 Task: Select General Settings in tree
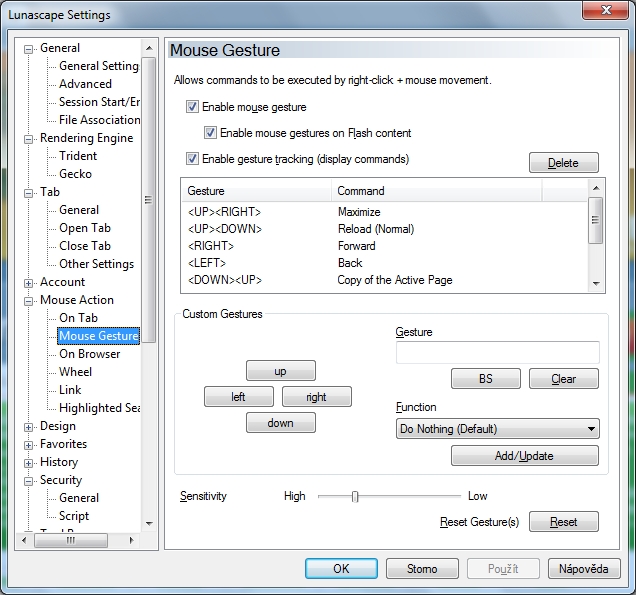click(x=99, y=66)
